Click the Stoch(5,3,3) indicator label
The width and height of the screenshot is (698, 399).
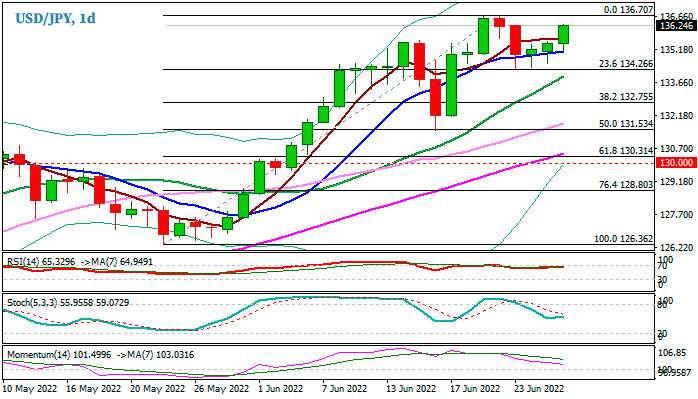pos(68,303)
